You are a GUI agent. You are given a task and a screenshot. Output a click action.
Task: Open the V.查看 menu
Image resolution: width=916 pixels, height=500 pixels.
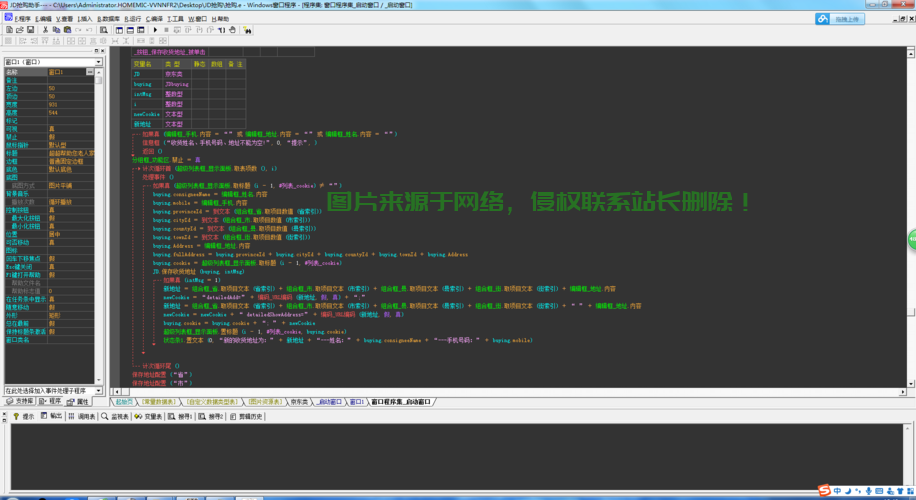pos(64,19)
